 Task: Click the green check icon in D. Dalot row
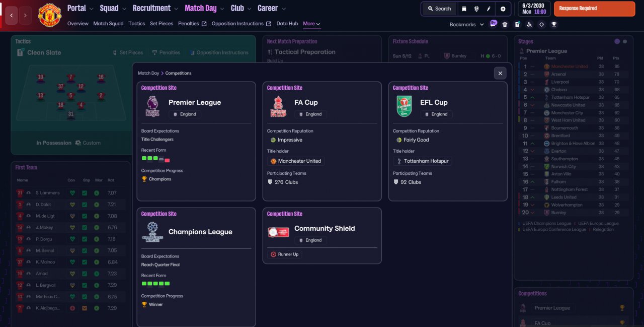85,205
